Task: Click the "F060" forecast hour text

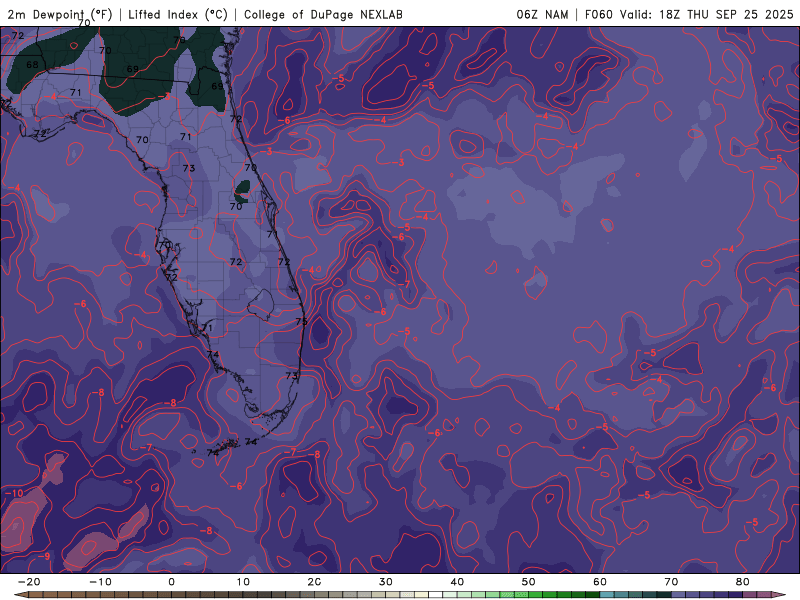Action: [x=598, y=14]
